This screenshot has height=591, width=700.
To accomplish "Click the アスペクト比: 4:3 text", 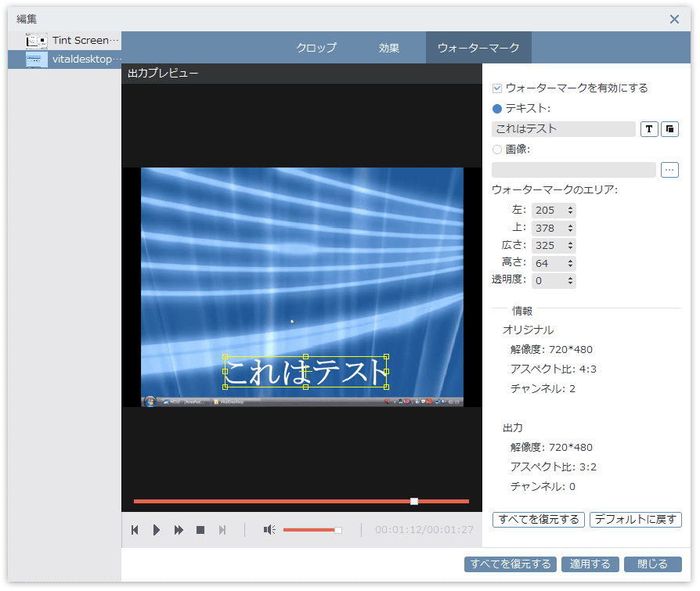I will coord(553,369).
